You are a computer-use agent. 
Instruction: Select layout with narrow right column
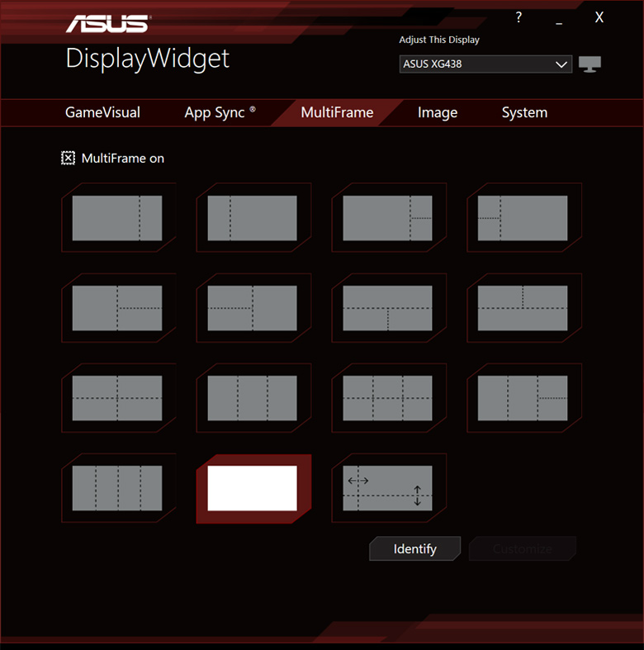tap(119, 218)
